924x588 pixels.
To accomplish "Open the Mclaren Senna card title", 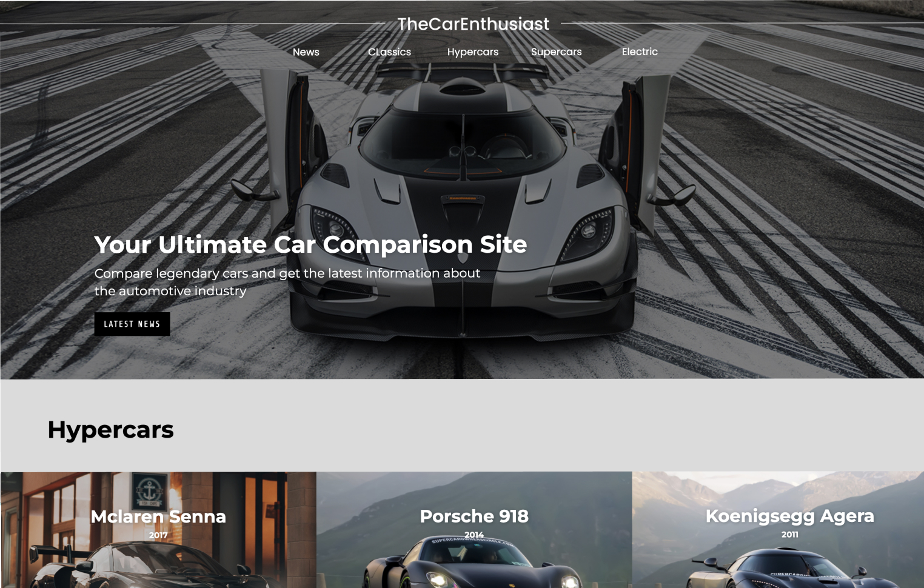I will 158,516.
